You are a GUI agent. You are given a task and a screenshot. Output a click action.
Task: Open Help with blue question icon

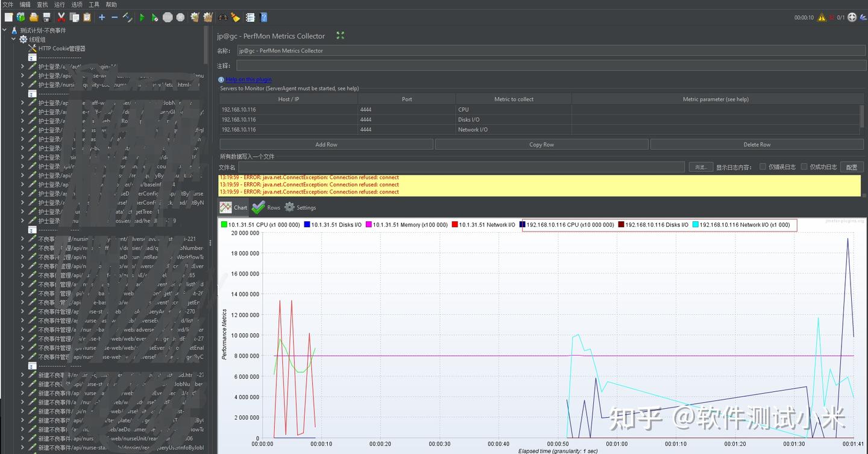pyautogui.click(x=263, y=17)
